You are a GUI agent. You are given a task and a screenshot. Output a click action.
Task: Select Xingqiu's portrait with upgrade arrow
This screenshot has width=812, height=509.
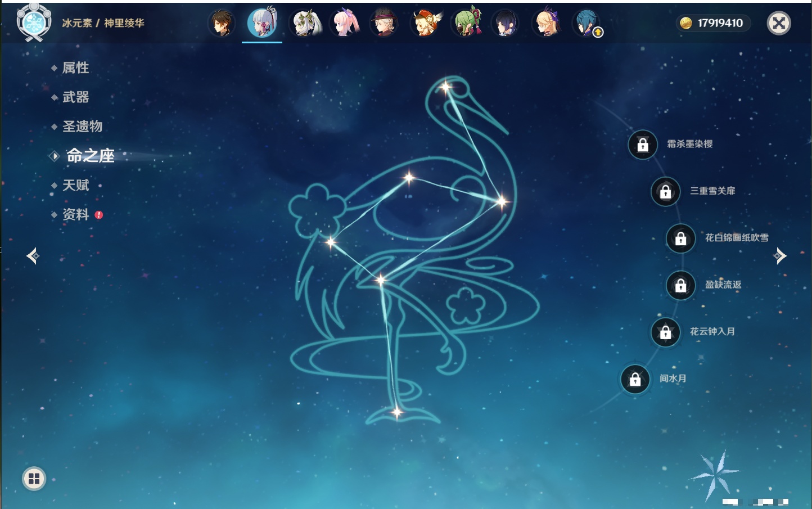point(587,24)
